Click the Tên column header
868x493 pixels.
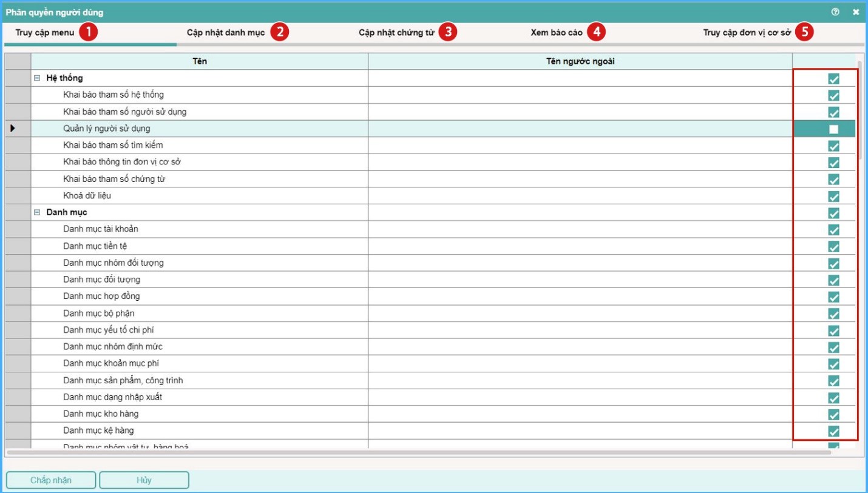point(200,61)
